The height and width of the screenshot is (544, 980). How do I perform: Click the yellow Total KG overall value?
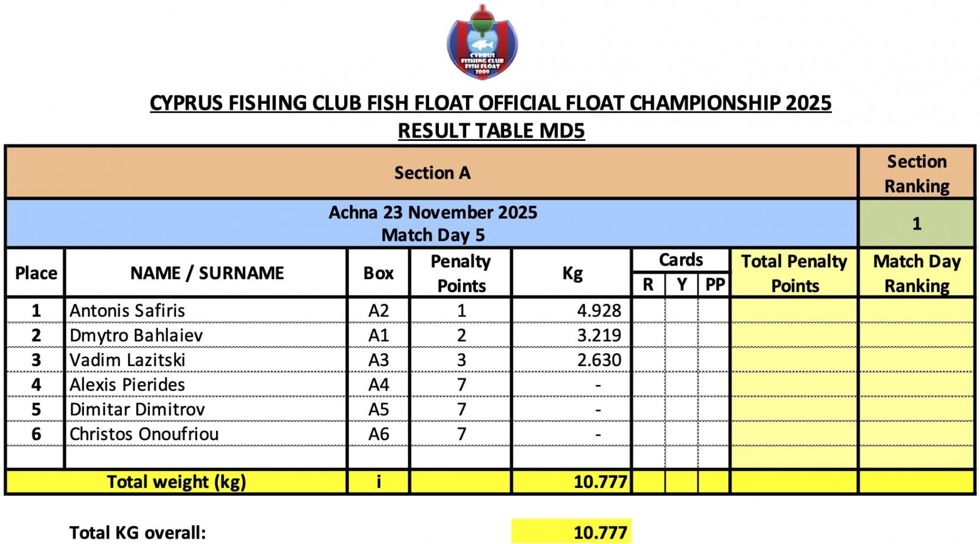click(x=572, y=532)
